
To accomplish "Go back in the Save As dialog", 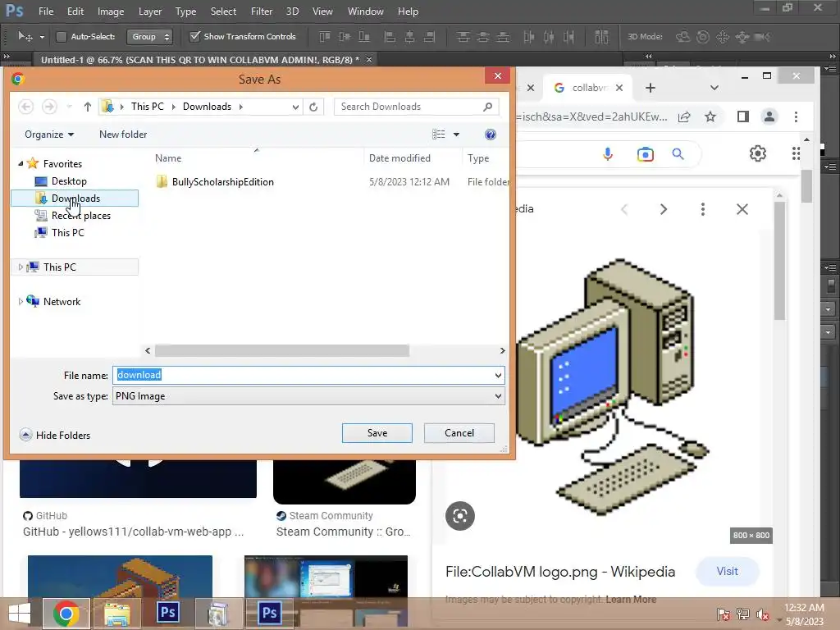I will click(25, 107).
